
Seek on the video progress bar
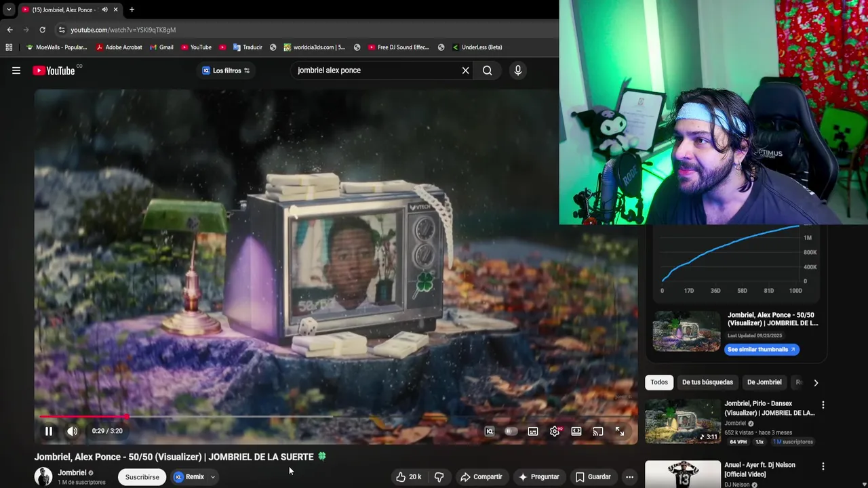pyautogui.click(x=336, y=417)
